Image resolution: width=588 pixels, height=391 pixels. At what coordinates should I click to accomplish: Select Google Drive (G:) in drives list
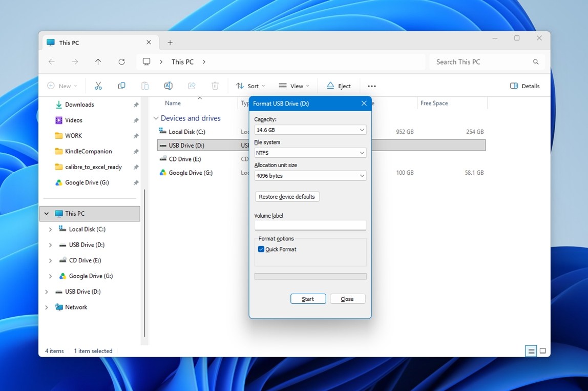click(x=191, y=173)
